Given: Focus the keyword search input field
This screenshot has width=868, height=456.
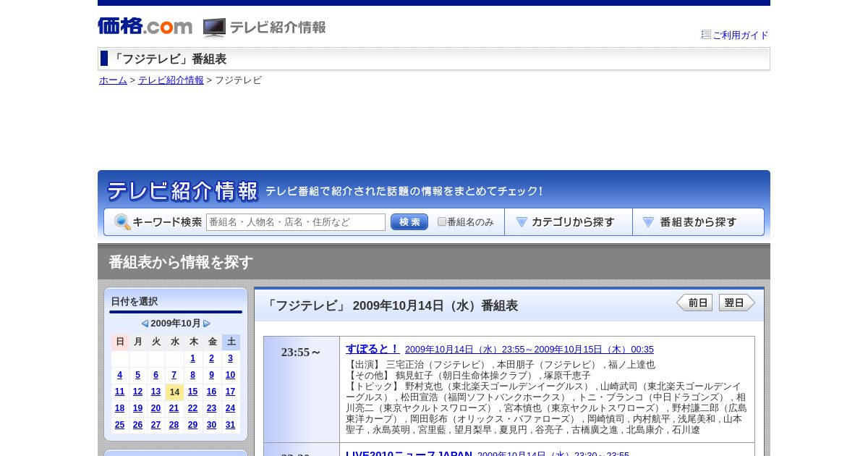Looking at the screenshot, I should 296,222.
